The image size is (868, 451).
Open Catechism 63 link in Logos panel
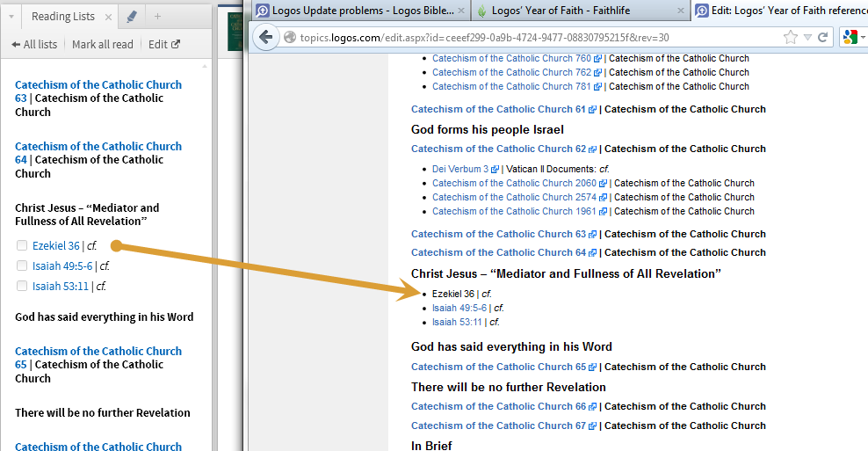pyautogui.click(x=98, y=91)
